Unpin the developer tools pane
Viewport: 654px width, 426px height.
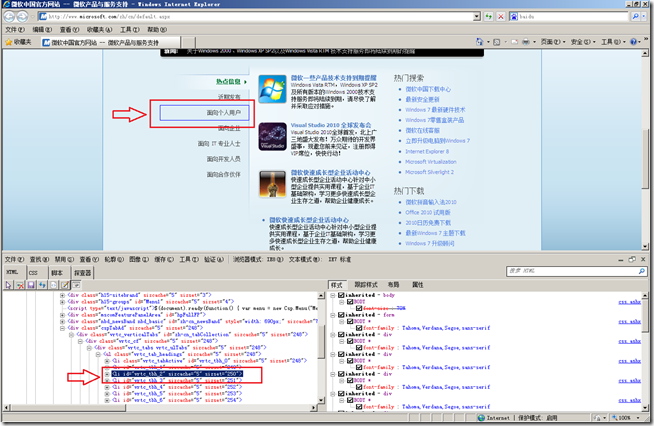point(632,260)
